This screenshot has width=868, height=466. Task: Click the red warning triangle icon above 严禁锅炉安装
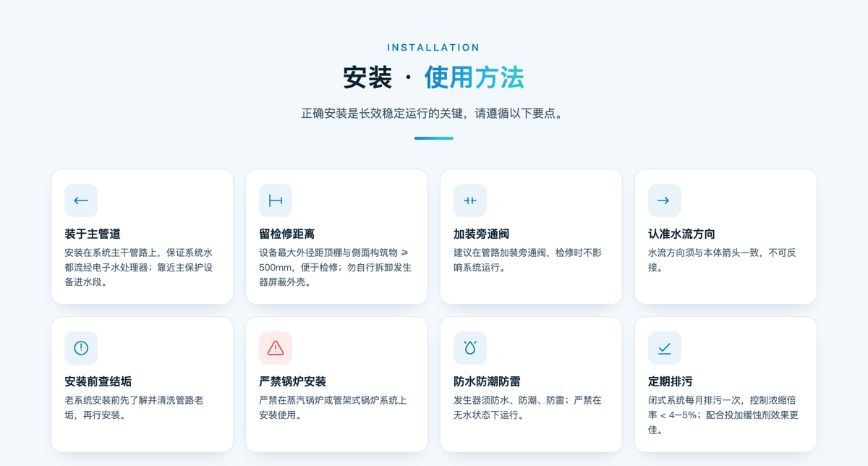tap(276, 348)
